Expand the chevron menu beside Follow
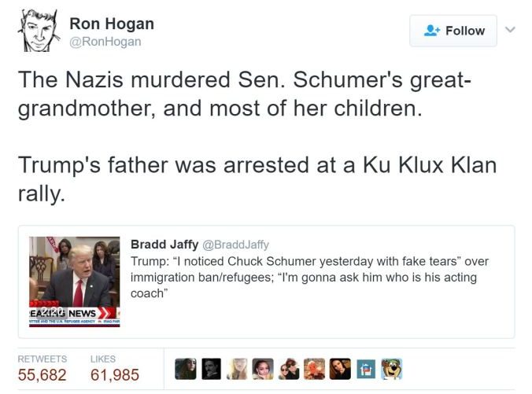This screenshot has width=532, height=394. point(510,30)
